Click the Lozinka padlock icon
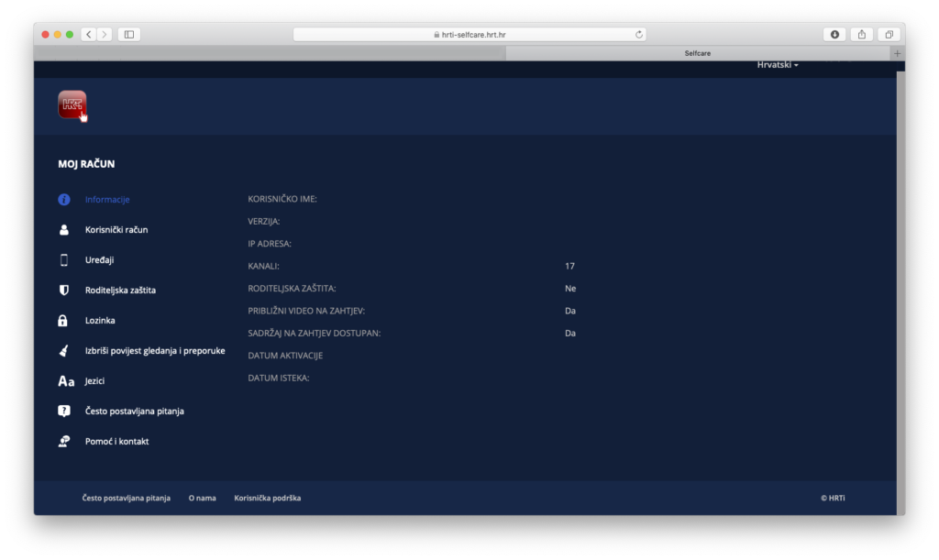Viewport: 939px width, 560px height. 63,321
